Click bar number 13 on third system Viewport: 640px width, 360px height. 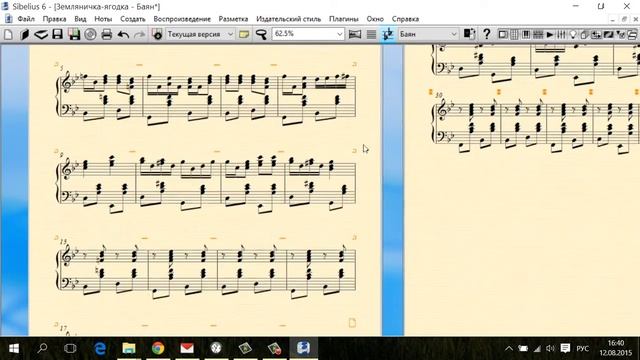tap(63, 242)
